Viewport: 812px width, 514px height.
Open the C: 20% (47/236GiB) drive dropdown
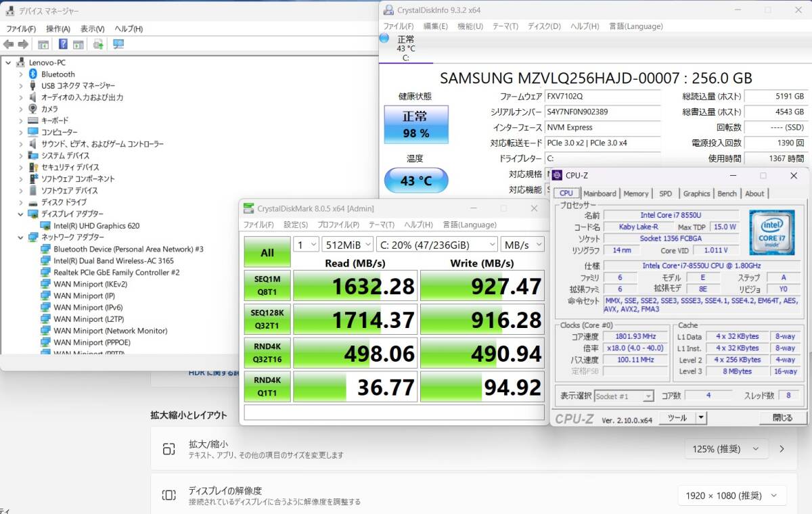pyautogui.click(x=437, y=244)
